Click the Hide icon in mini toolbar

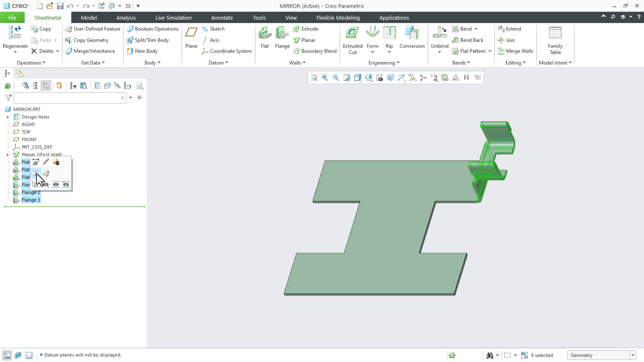[46, 184]
